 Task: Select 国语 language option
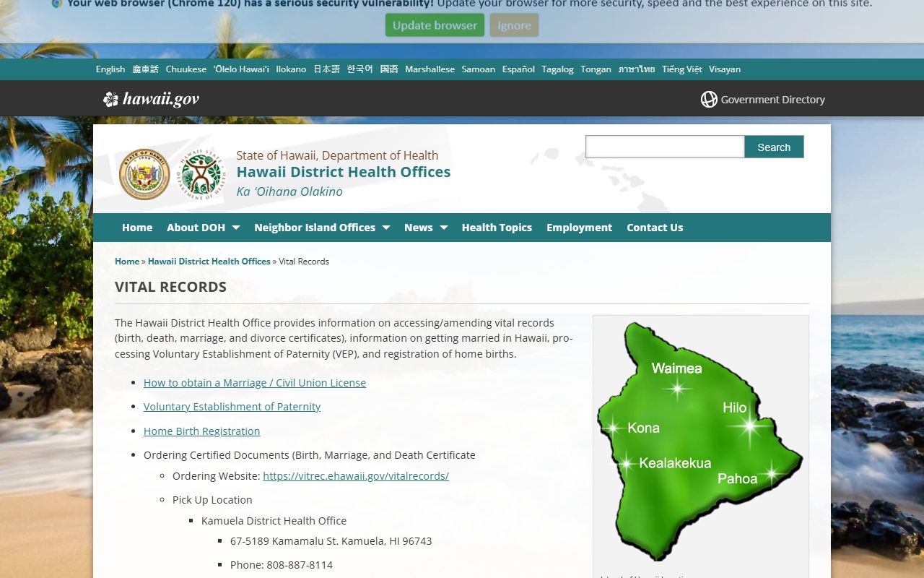click(389, 69)
